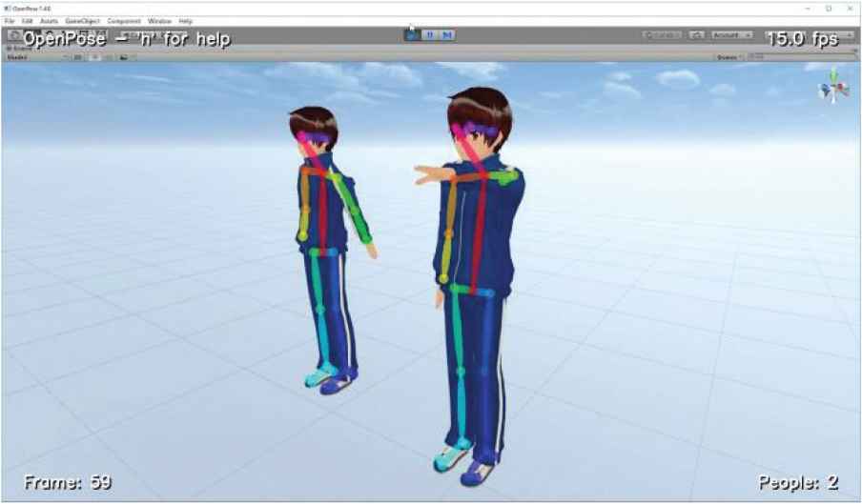The height and width of the screenshot is (504, 862).
Task: Open the GameObject menu
Action: tap(82, 21)
